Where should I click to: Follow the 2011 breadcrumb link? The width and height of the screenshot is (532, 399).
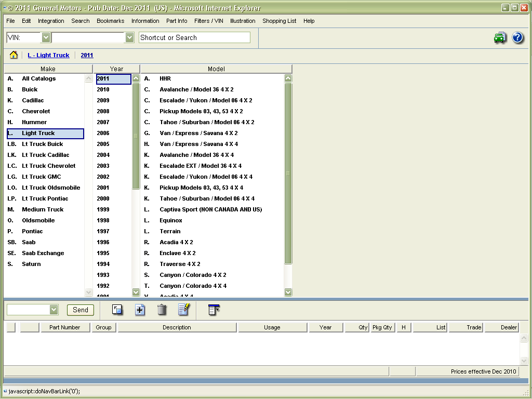[87, 55]
